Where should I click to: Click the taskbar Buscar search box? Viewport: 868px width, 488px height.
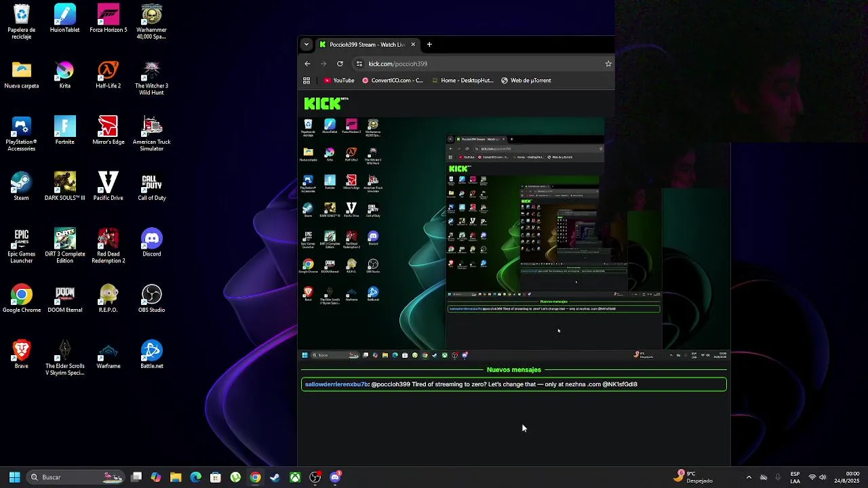[x=76, y=477]
